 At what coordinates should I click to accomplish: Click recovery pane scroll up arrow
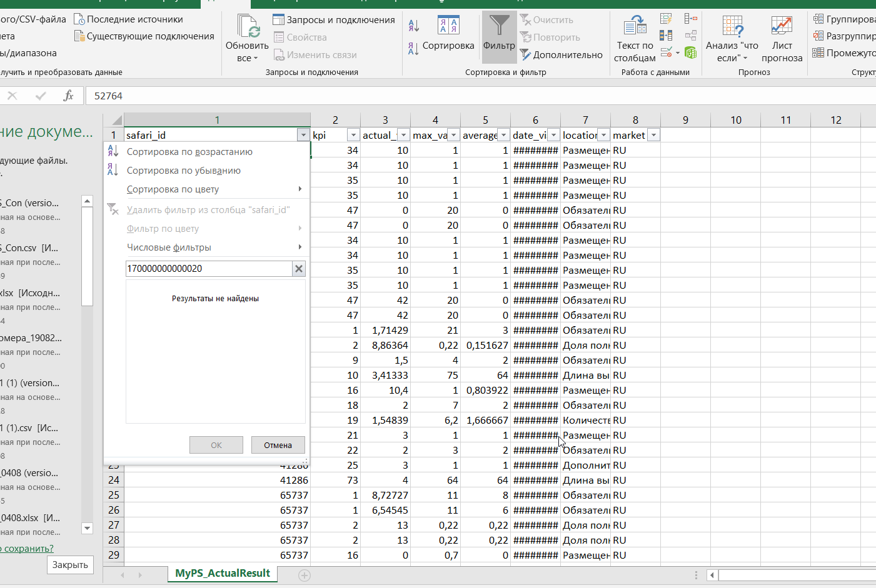tap(88, 201)
